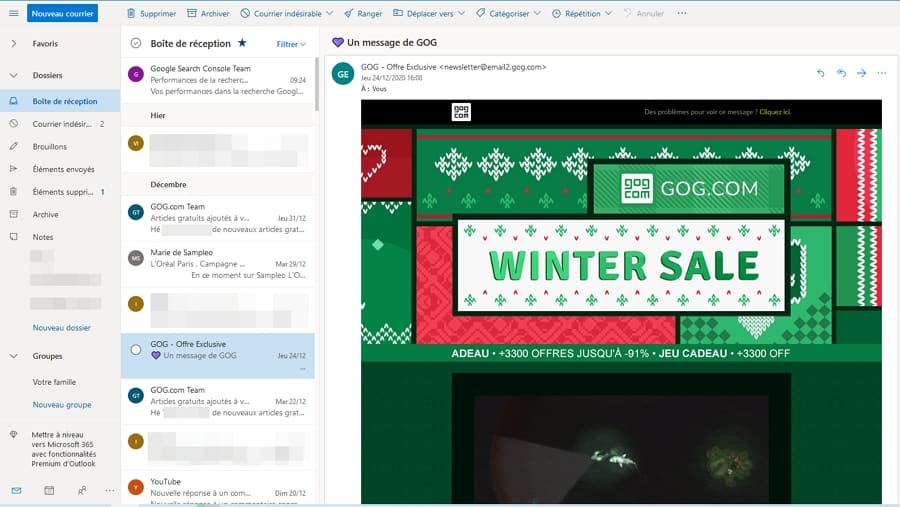Viewport: 900px width, 507px height.
Task: Click the hamburger menu icon
Action: 13,13
